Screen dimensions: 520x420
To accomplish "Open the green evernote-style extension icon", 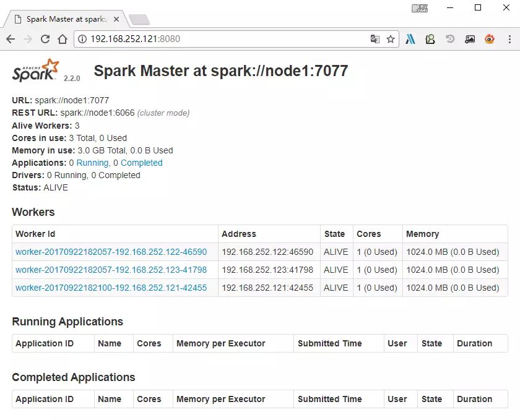I will click(430, 39).
